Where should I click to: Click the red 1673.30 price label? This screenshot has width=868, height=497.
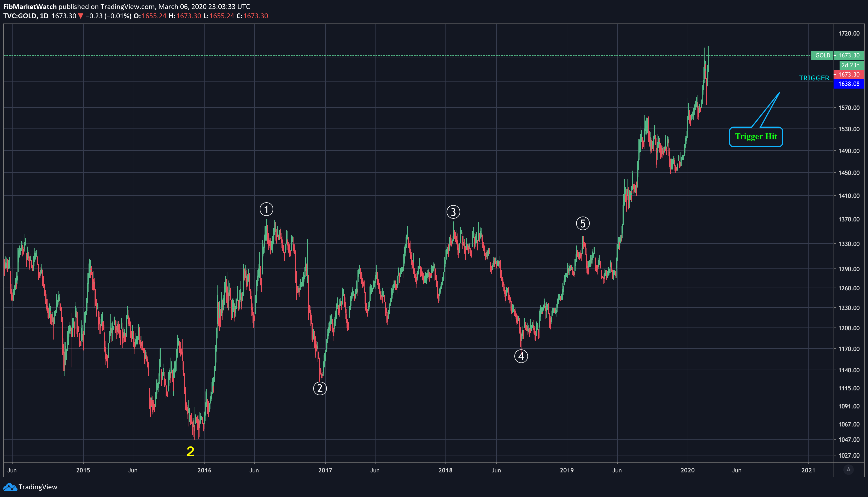pyautogui.click(x=849, y=74)
